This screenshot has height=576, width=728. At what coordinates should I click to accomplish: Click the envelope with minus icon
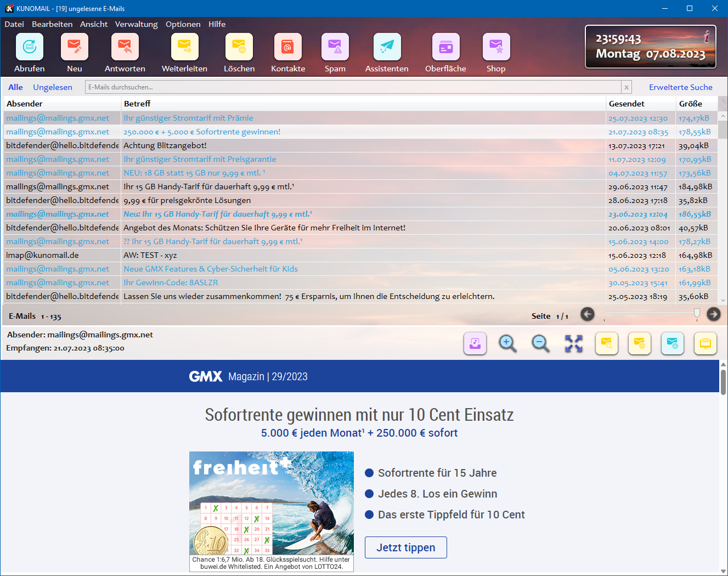pos(640,344)
